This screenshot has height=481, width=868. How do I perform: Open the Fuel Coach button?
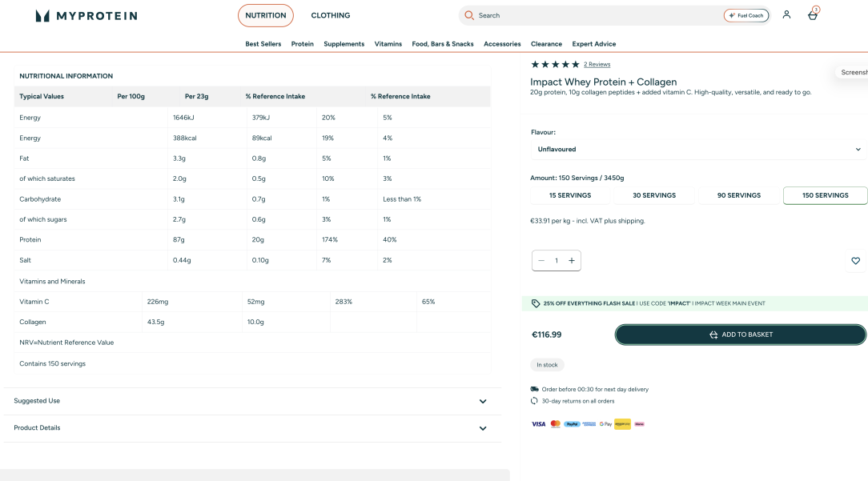[x=746, y=15]
